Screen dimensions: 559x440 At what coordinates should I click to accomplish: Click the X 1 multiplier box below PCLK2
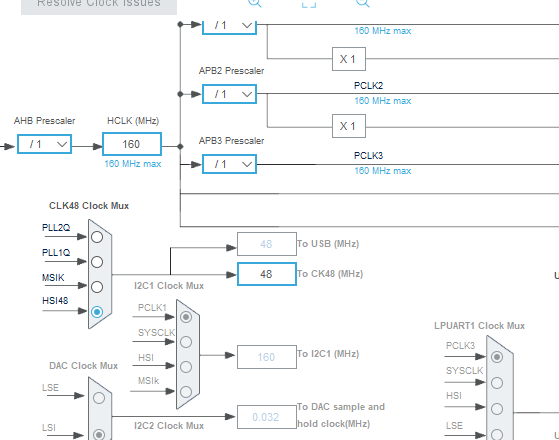point(349,126)
